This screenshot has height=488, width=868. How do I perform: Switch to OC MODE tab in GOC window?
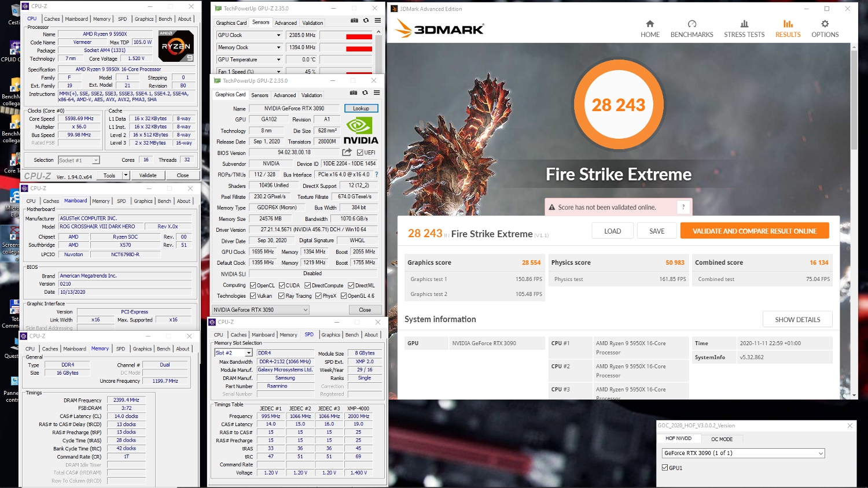point(722,439)
